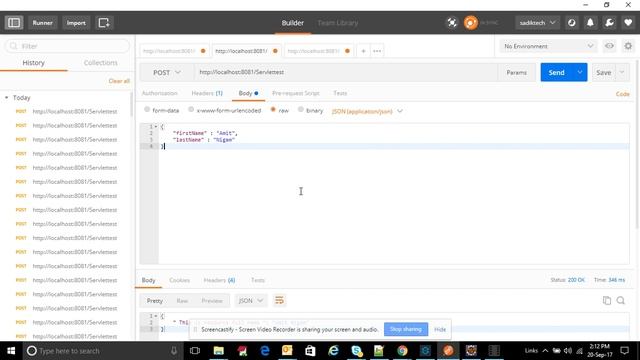Viewport: 640px width, 360px height.
Task: Open the response format JSON dropdown
Action: pyautogui.click(x=251, y=301)
